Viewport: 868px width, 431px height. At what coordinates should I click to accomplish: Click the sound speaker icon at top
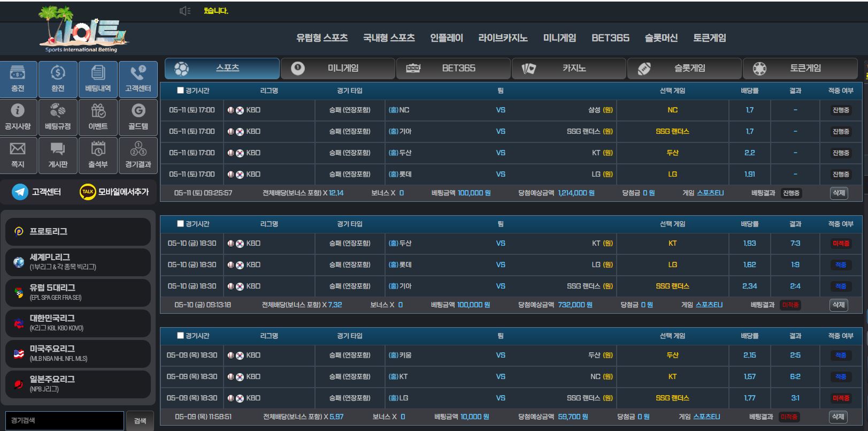pyautogui.click(x=185, y=11)
